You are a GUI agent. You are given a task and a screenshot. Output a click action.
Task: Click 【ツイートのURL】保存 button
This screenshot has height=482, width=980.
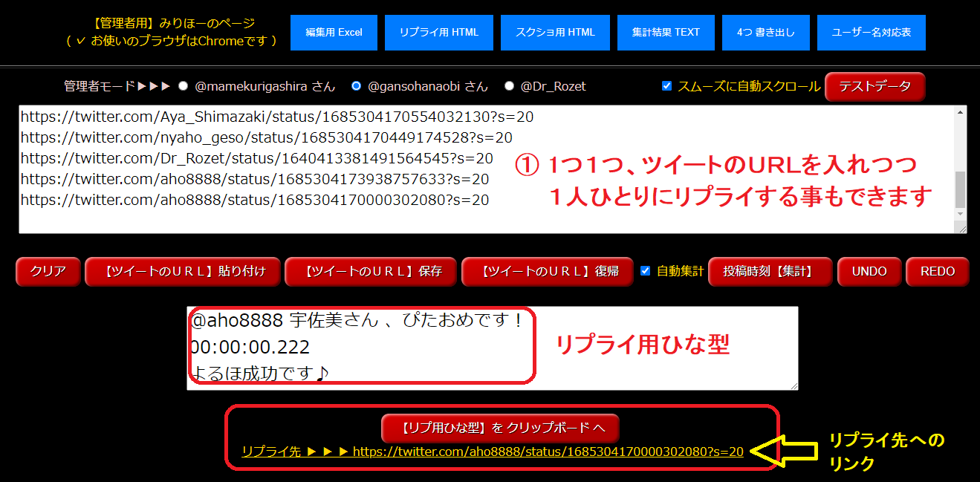373,272
